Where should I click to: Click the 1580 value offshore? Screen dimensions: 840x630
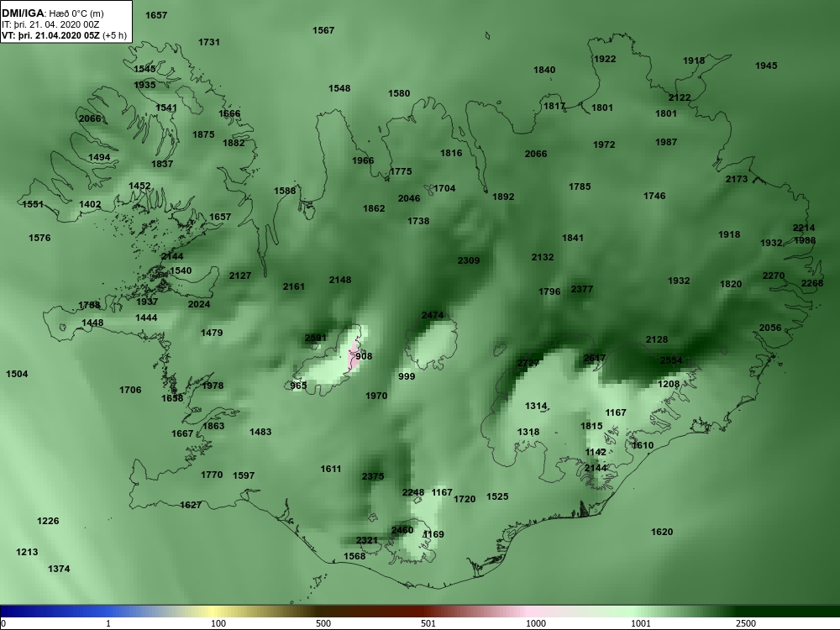(x=399, y=93)
